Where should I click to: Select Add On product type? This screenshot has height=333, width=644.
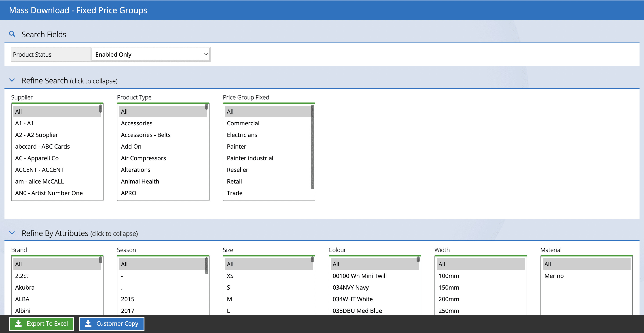pyautogui.click(x=163, y=146)
